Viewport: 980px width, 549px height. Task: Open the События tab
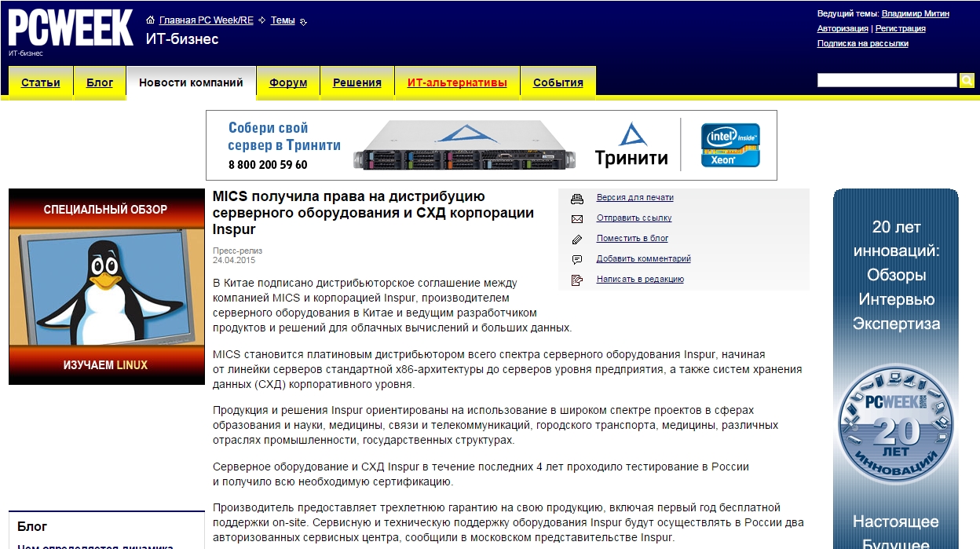(558, 82)
